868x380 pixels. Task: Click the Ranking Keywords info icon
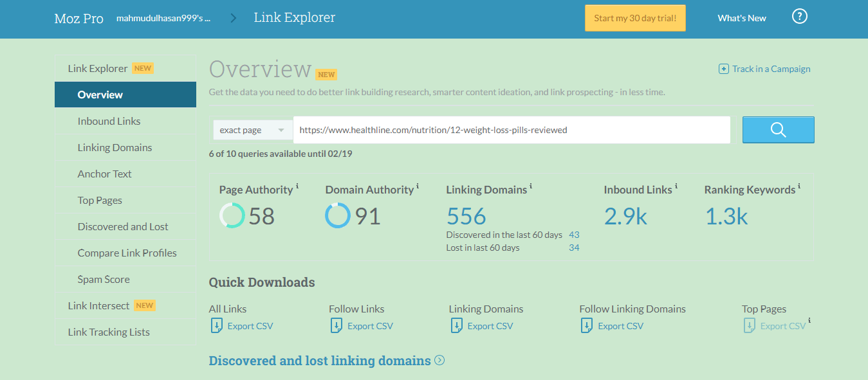click(x=799, y=187)
